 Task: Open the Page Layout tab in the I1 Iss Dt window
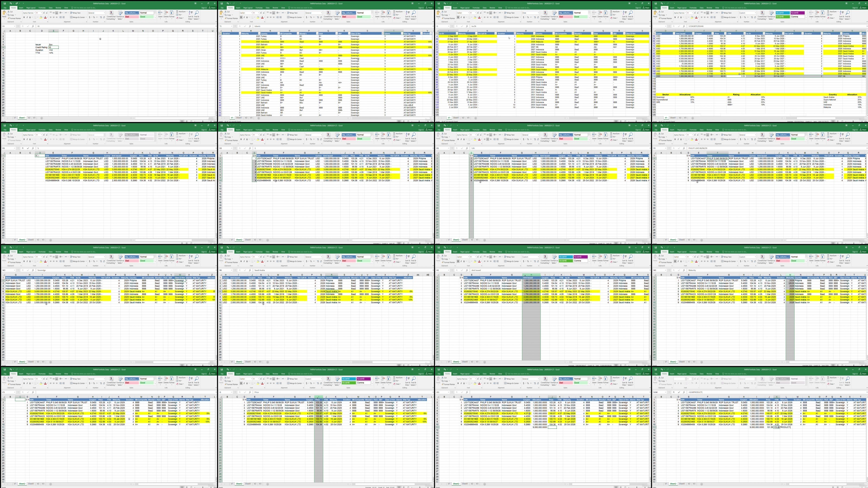coord(465,8)
